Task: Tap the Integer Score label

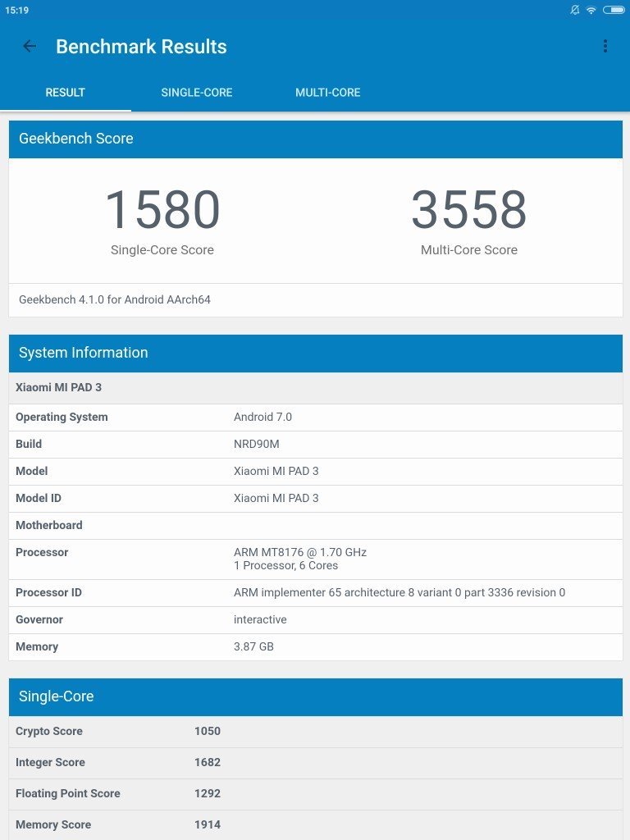Action: coord(50,762)
